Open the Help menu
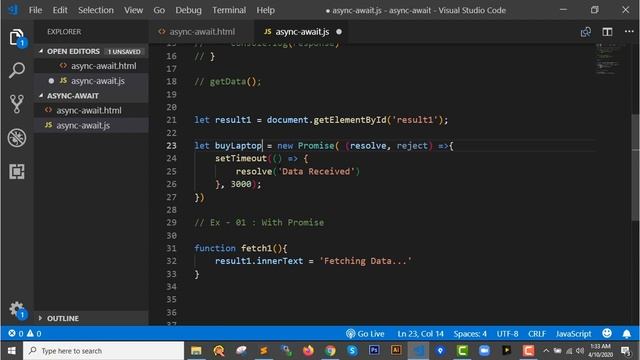The image size is (640, 360). pos(265,10)
